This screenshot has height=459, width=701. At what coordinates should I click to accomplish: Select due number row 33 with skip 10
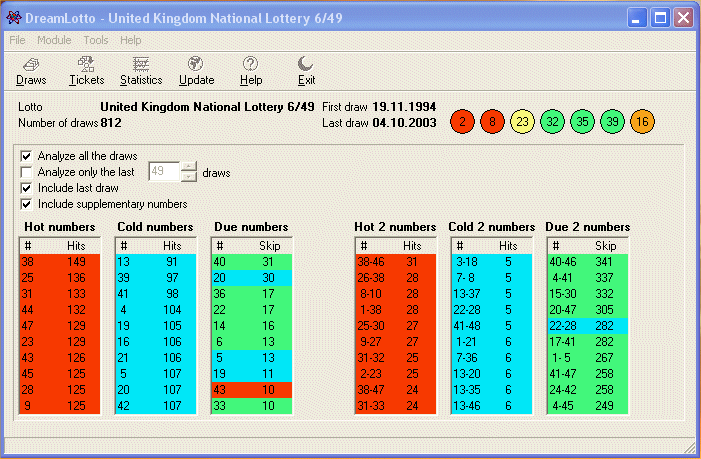click(x=252, y=406)
